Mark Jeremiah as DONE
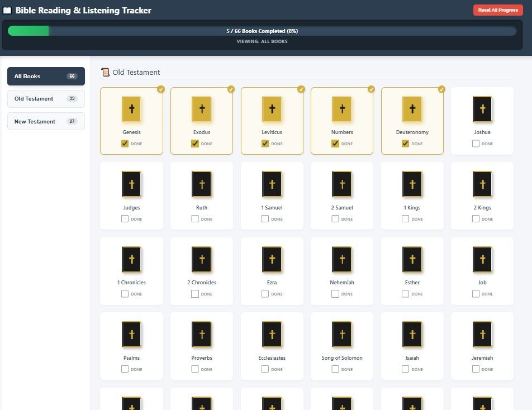532x410 pixels. (x=476, y=369)
